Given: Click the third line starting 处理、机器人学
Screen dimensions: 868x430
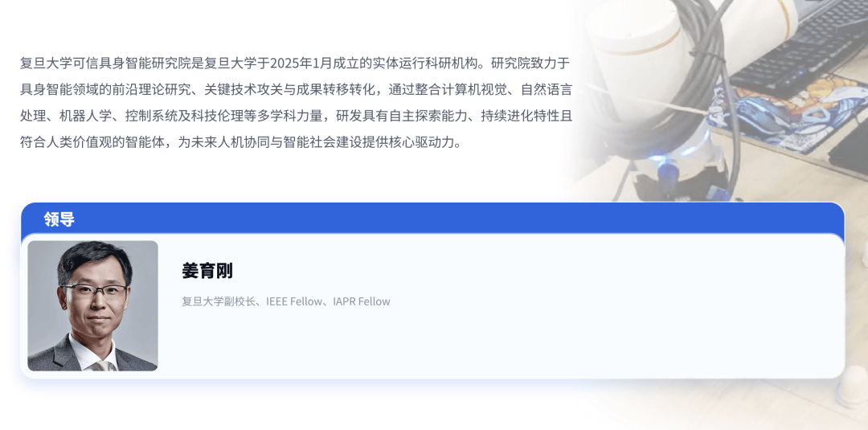Looking at the screenshot, I should click(296, 116).
